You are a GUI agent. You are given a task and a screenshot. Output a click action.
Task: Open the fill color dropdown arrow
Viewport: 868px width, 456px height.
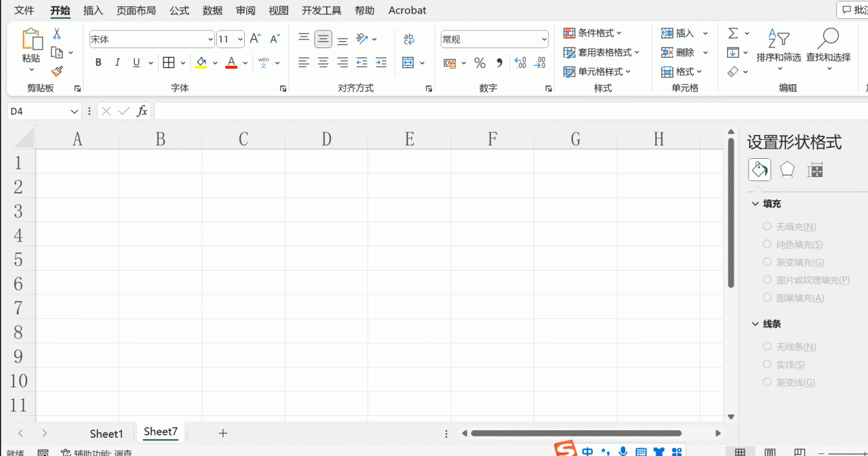(215, 63)
